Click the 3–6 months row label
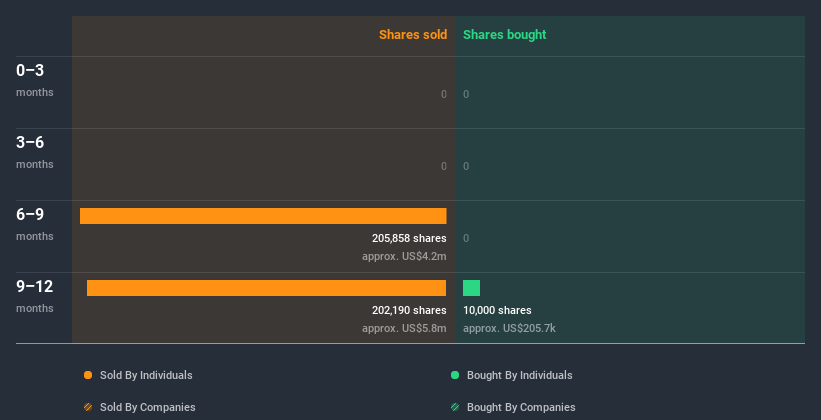Screen dimensions: 821x420 35,152
